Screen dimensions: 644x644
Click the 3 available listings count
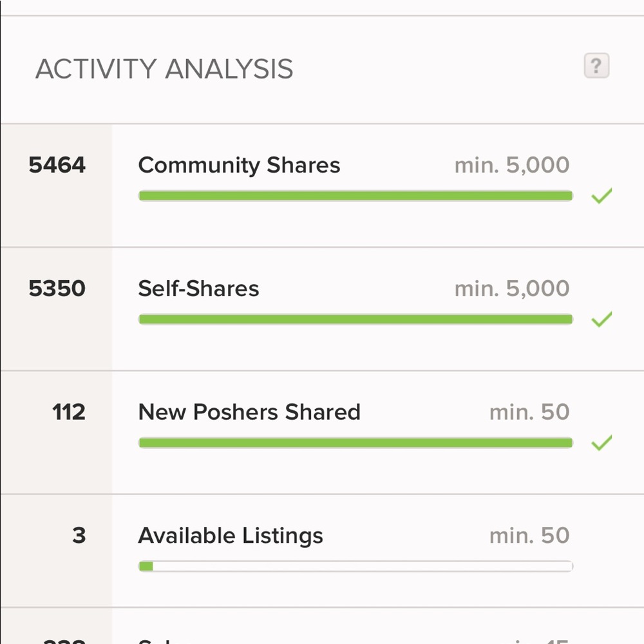[79, 536]
